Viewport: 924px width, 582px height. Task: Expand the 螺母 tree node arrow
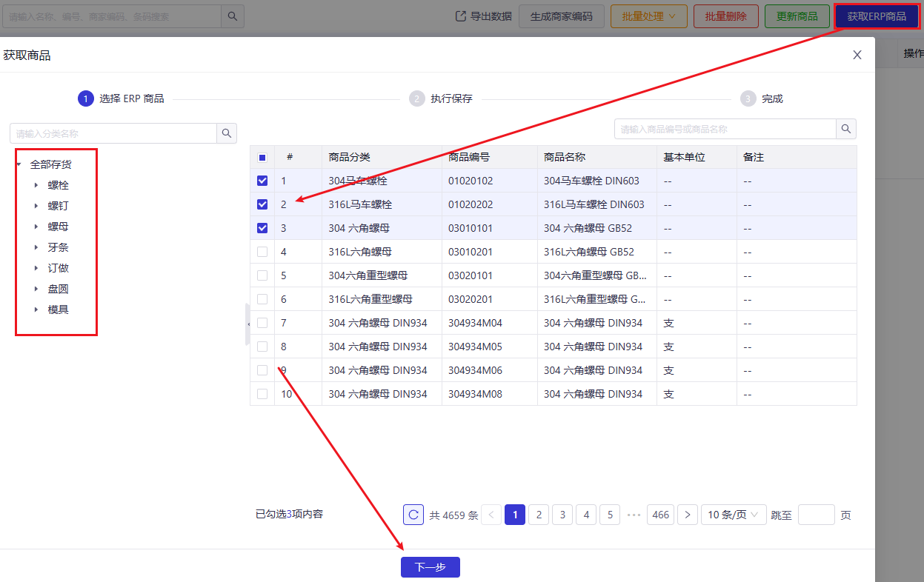click(x=36, y=227)
